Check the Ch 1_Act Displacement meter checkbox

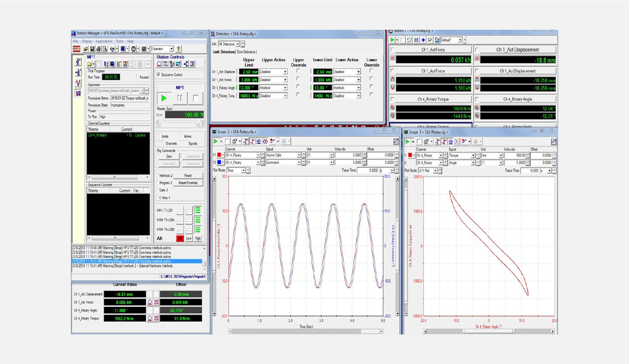coord(477,50)
